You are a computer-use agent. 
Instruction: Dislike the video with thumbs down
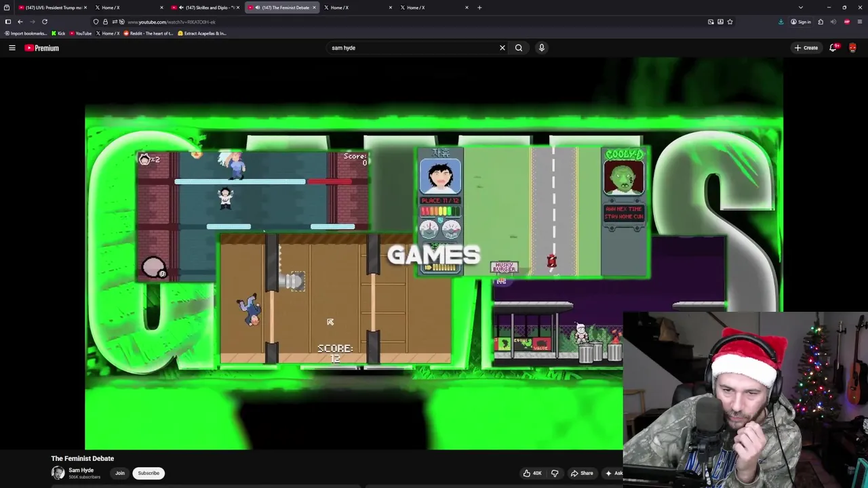pos(555,473)
